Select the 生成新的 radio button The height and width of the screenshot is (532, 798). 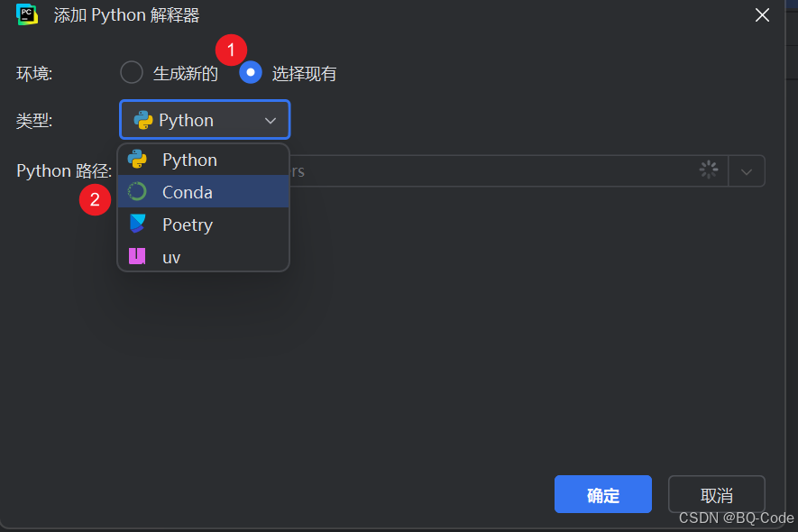click(x=130, y=72)
